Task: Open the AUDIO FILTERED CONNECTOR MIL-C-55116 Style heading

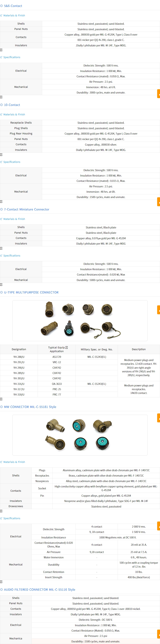Action: coord(39,589)
